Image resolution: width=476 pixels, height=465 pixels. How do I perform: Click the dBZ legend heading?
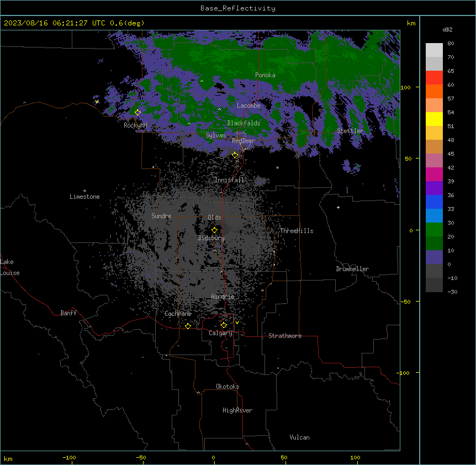click(447, 29)
